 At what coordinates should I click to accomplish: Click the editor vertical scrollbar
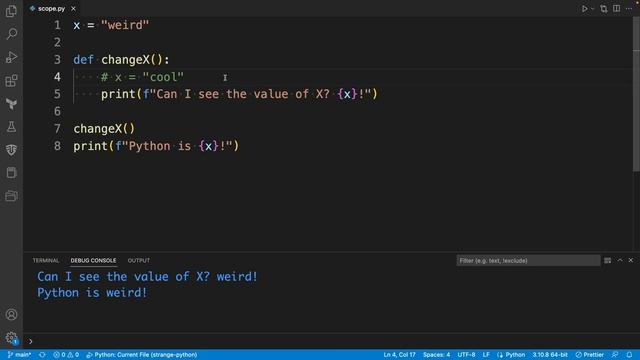(x=636, y=94)
